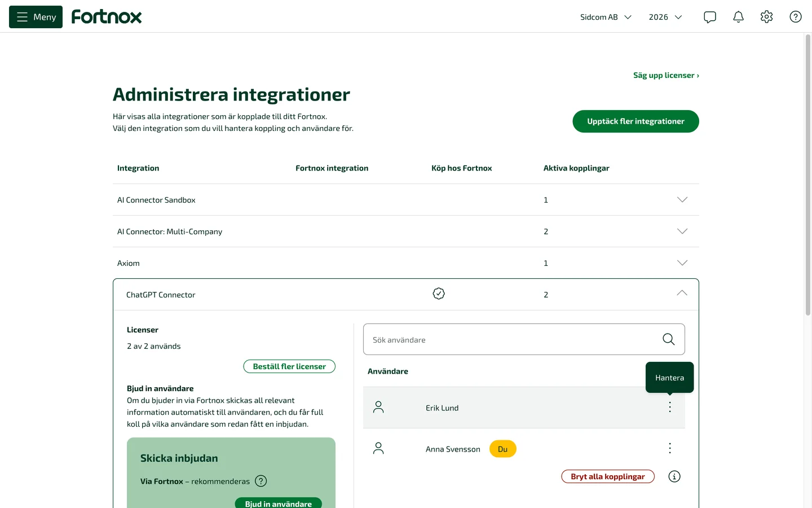Click Säg upp licenser link
This screenshot has height=508, width=812.
[x=666, y=75]
